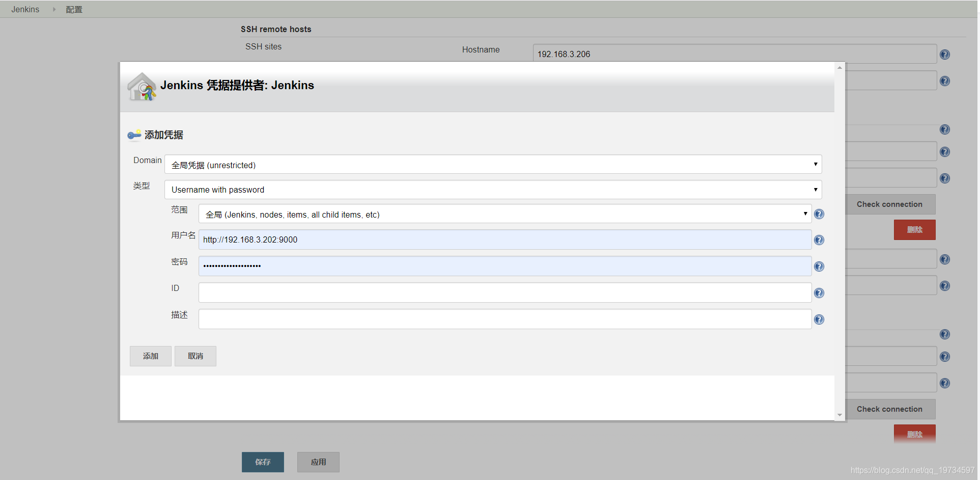
Task: Open the 类型 Username with password dropdown
Action: tap(493, 190)
